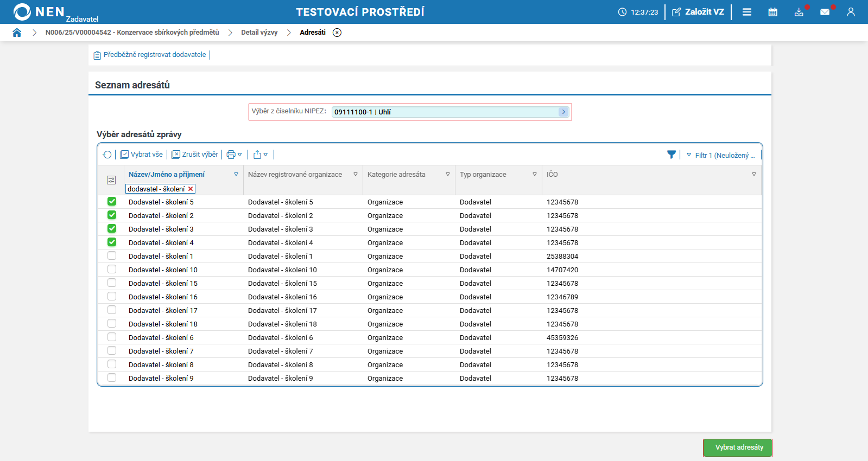Click the blue funnel filter icon

tap(671, 155)
